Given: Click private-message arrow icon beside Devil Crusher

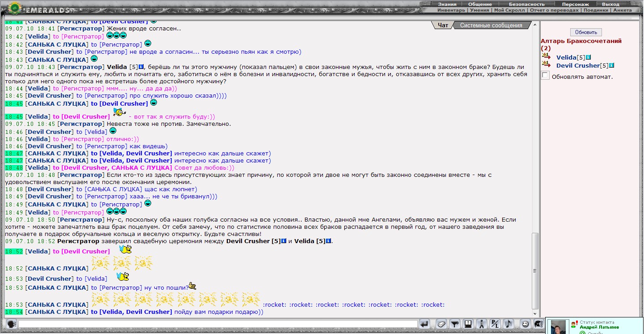Looking at the screenshot, I should tap(546, 65).
